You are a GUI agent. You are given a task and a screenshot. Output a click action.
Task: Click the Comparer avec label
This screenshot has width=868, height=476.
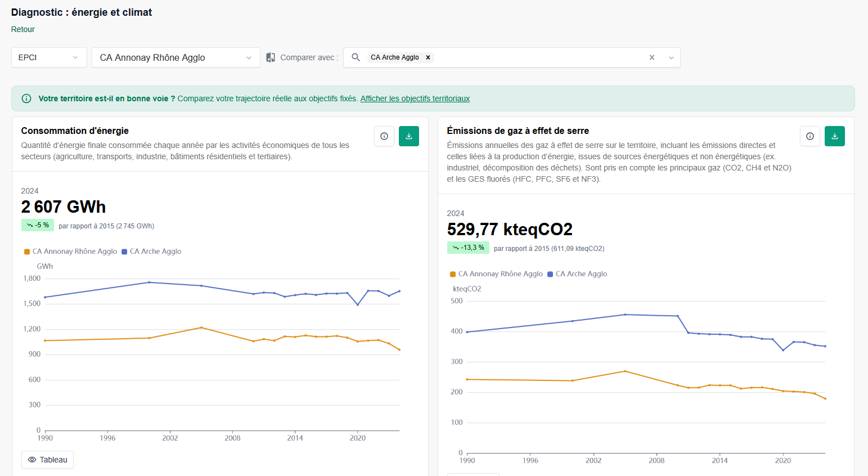click(309, 57)
